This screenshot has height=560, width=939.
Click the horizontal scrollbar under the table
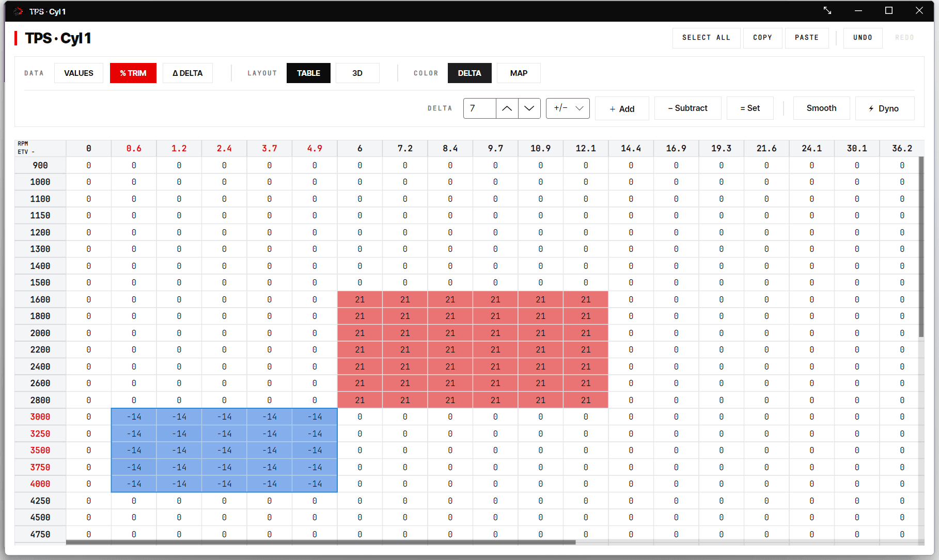321,542
